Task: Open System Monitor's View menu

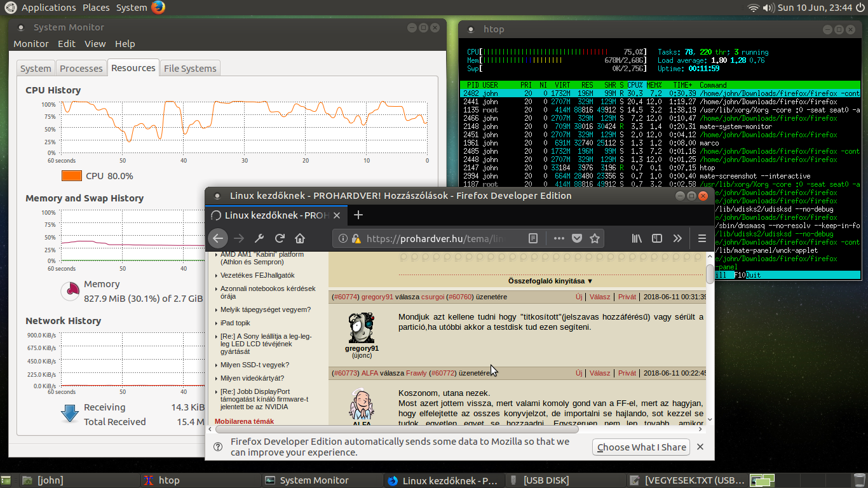Action: pyautogui.click(x=95, y=44)
